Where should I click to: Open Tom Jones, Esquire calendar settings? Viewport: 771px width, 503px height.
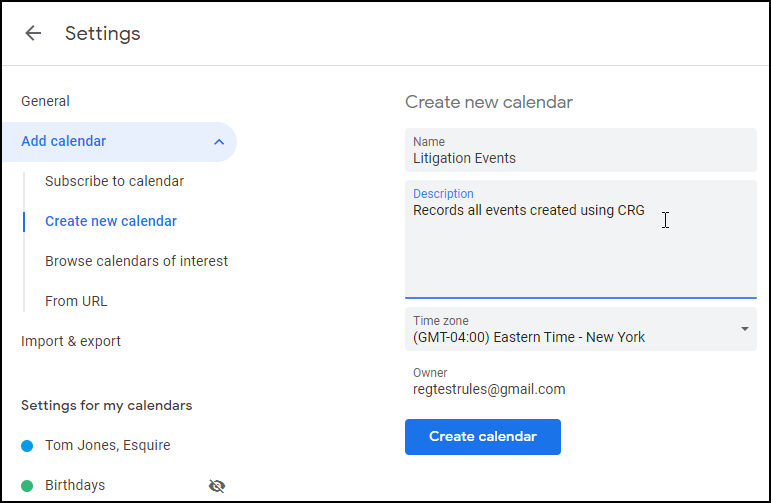(x=108, y=445)
